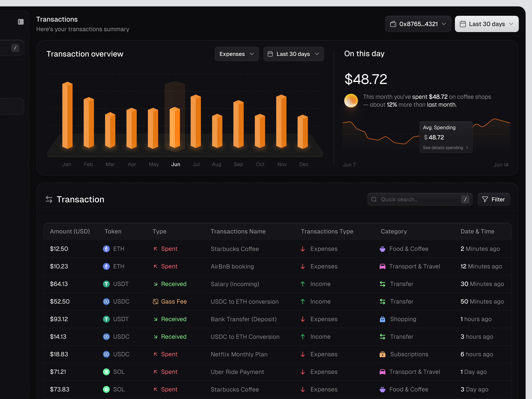Image resolution: width=532 pixels, height=399 pixels.
Task: Click the USDC token icon in $52.50 row
Action: coord(106,301)
